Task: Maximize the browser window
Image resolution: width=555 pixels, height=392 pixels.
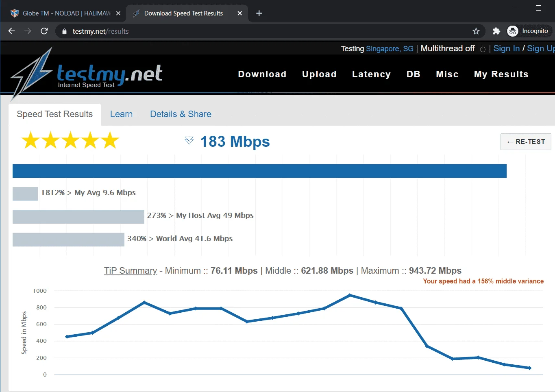Action: [538, 8]
